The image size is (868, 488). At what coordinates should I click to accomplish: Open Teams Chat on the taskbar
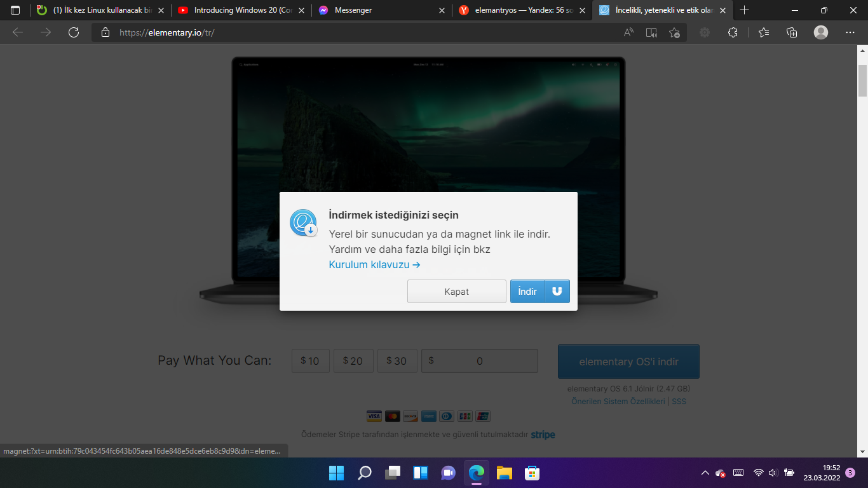[x=449, y=473]
